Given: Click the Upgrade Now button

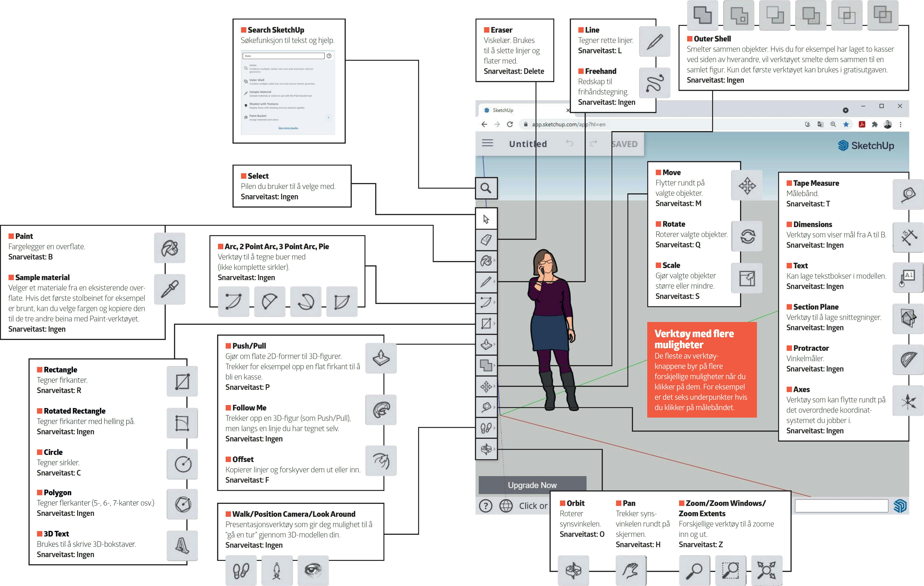Looking at the screenshot, I should point(532,485).
